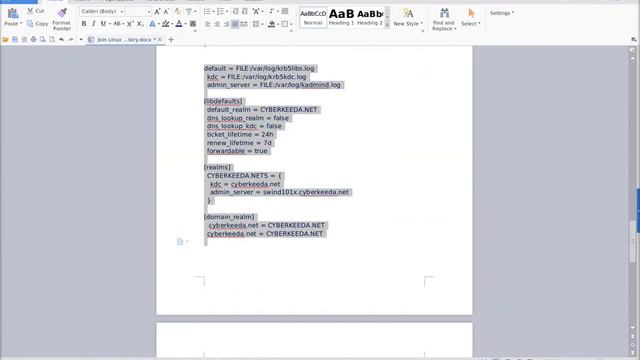
Task: Apply the Heading 2 style
Action: (x=370, y=17)
